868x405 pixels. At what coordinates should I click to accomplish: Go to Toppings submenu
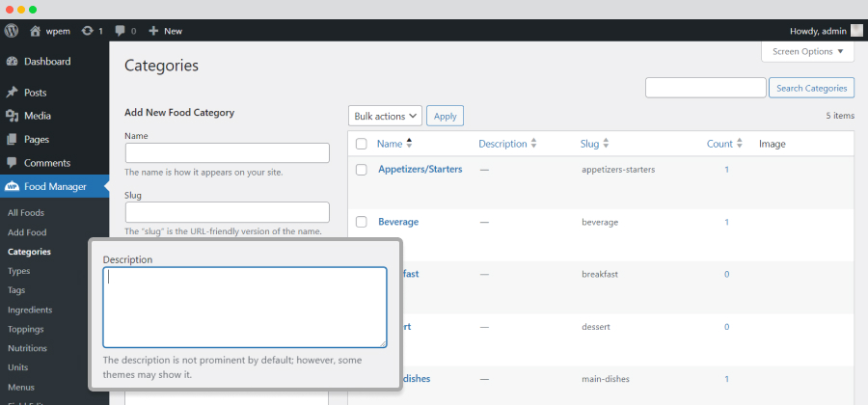(25, 329)
